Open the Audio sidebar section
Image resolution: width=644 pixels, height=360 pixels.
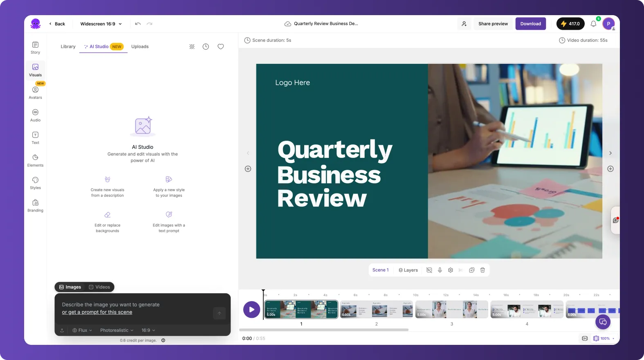35,115
